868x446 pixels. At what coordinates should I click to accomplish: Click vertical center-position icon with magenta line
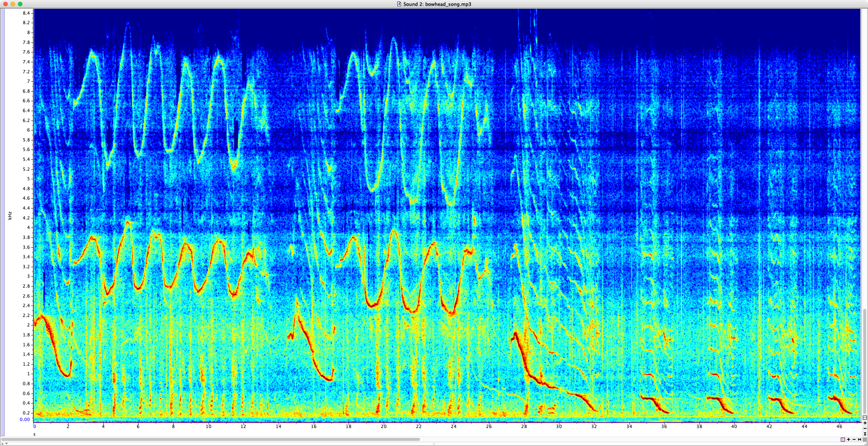[865, 417]
